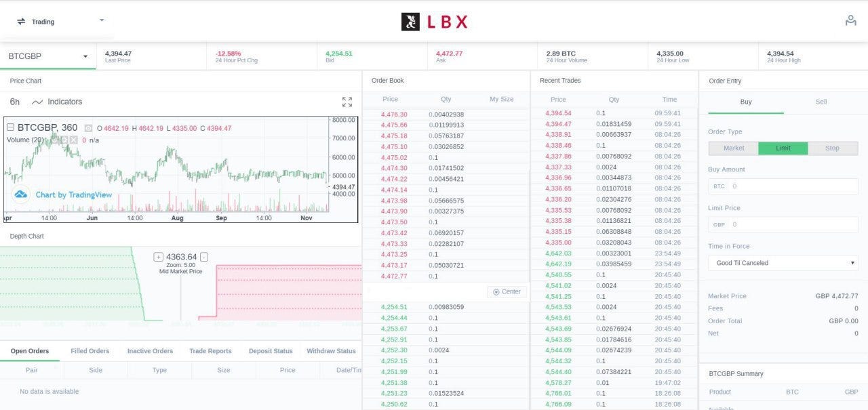The image size is (868, 410).
Task: Select Market order type
Action: [x=734, y=148]
